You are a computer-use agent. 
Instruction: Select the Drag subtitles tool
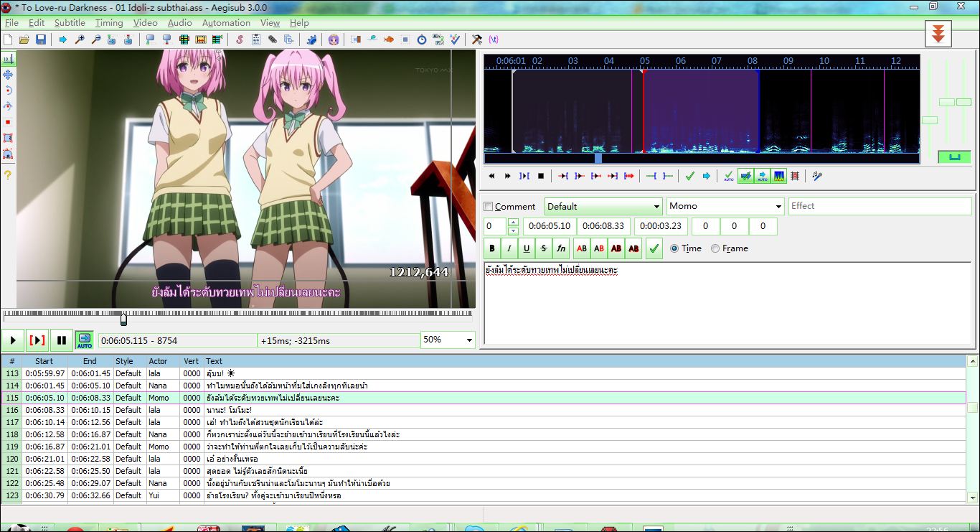8,75
